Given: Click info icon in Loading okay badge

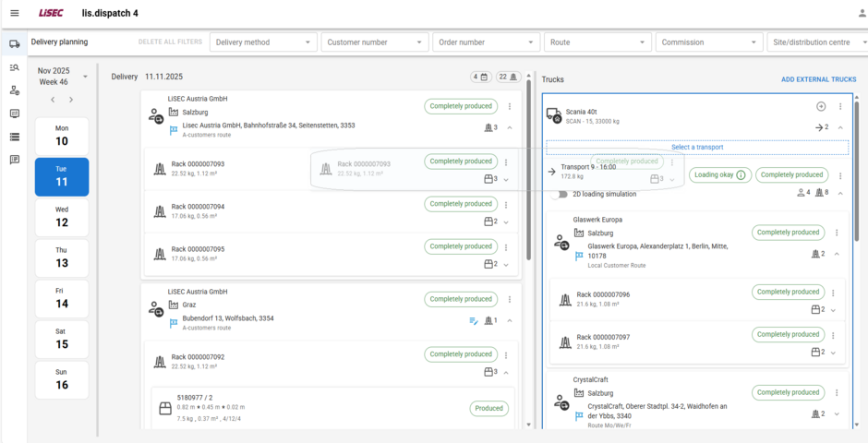Looking at the screenshot, I should (741, 175).
